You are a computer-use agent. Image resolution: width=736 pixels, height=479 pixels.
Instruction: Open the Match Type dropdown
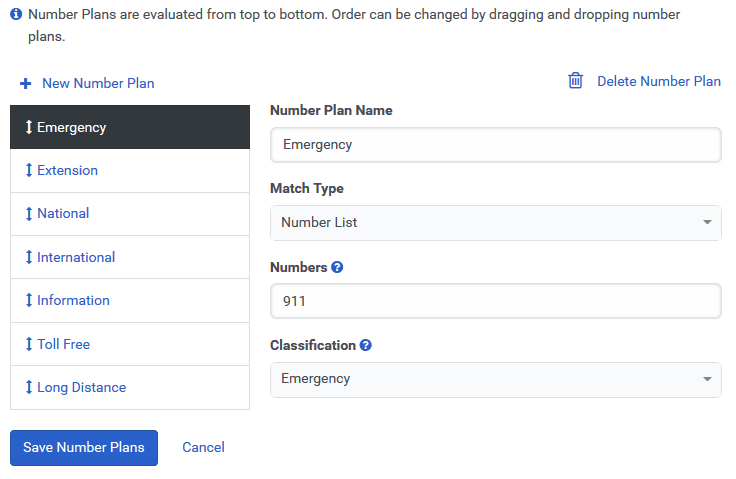(x=495, y=223)
